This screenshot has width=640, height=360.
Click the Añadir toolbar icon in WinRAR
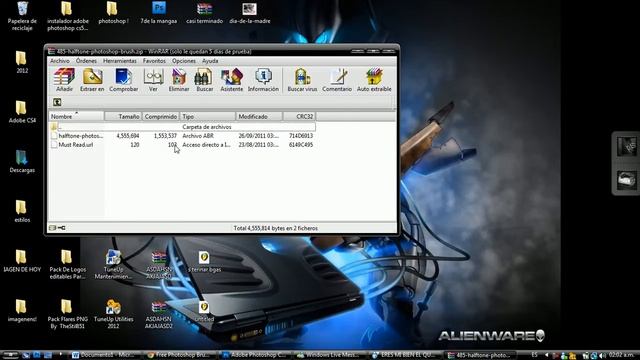[64, 80]
